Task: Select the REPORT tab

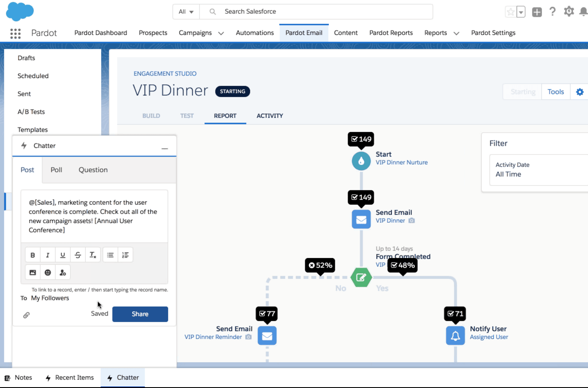Action: (x=225, y=116)
